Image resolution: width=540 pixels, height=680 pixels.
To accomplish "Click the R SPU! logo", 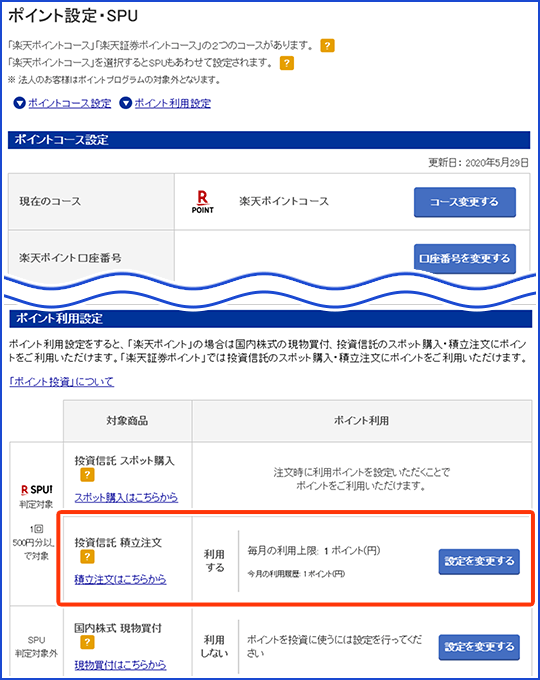I will (x=37, y=490).
